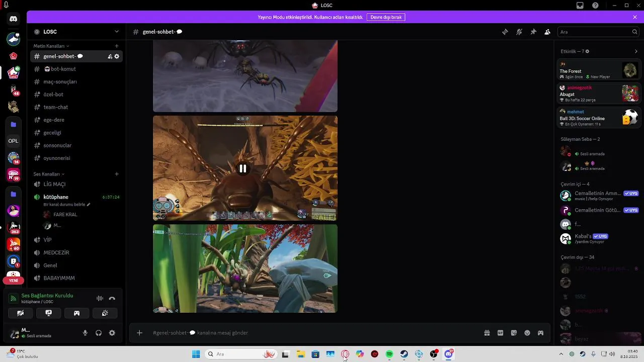Open the soundboard button
Viewport: 644px width, 362px height.
pyautogui.click(x=105, y=313)
